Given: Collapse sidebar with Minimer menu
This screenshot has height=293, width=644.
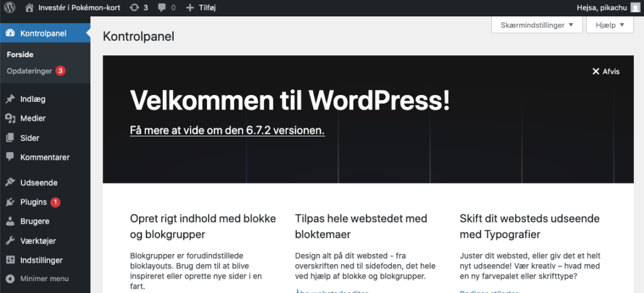Looking at the screenshot, I should click(45, 279).
